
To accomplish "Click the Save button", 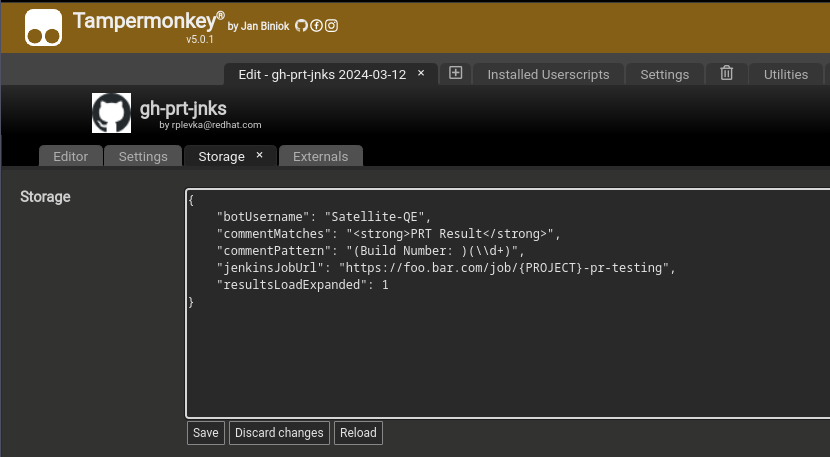I will pos(206,433).
